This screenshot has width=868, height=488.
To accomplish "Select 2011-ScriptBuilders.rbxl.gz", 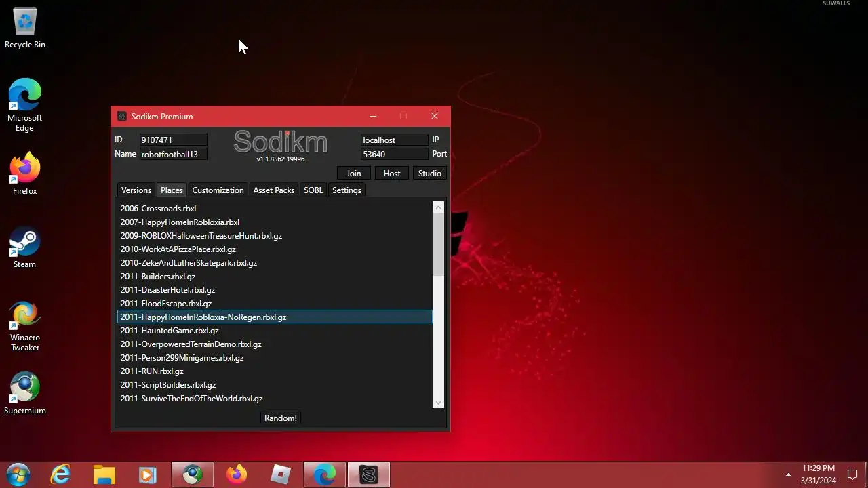I will [x=275, y=385].
